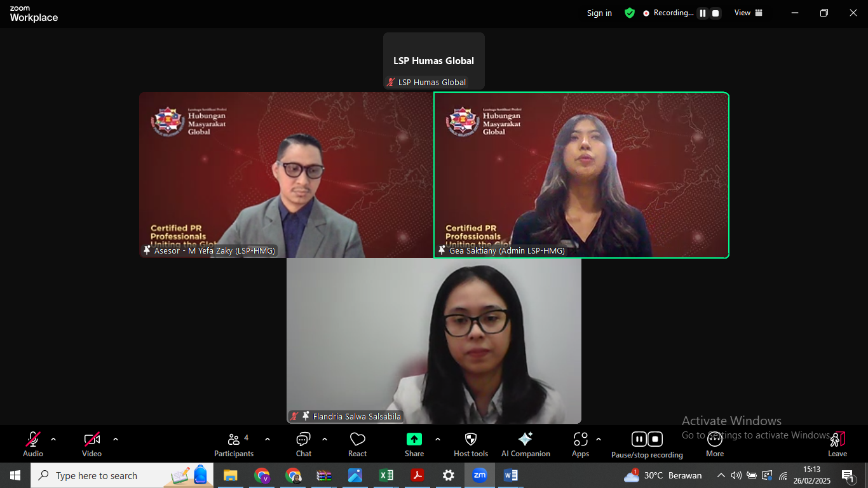Expand the Chat options arrow

click(325, 439)
